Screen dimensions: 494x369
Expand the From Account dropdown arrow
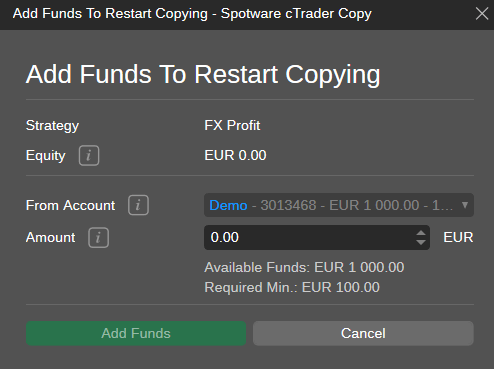465,205
